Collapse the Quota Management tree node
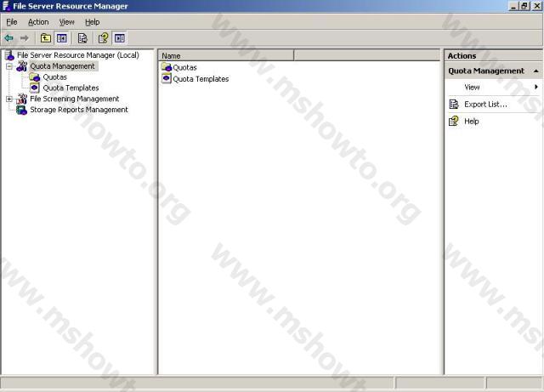 coord(9,66)
